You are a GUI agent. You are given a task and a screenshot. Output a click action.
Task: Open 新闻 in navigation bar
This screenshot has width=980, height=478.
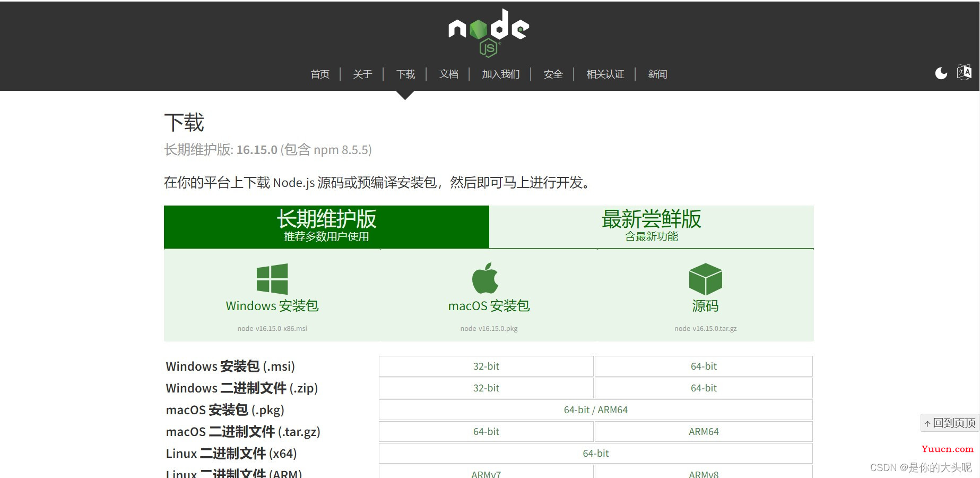657,74
